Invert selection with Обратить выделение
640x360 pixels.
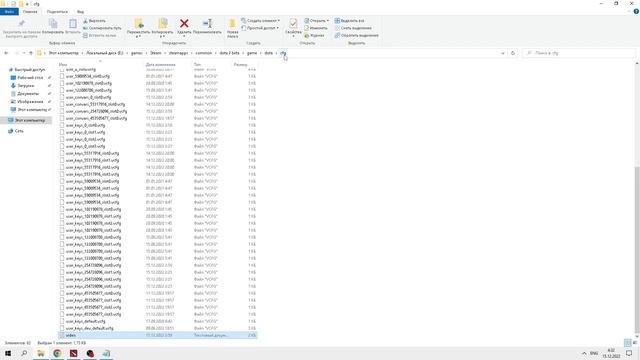pos(356,36)
